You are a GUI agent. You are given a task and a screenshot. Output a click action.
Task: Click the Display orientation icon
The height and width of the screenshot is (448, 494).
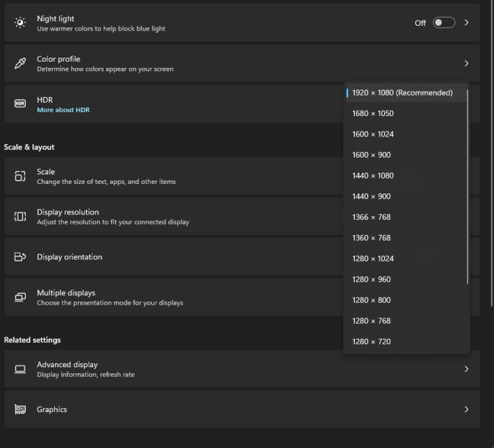[20, 257]
